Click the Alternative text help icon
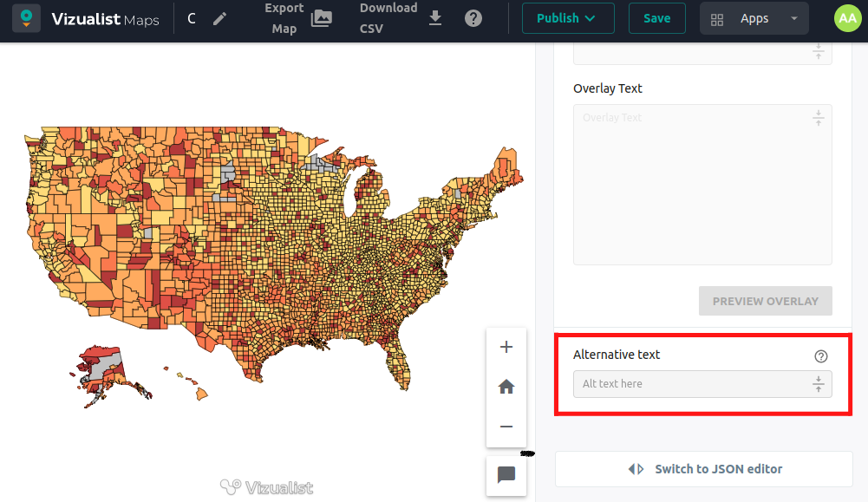Screen dimensions: 868x502 click(x=821, y=356)
